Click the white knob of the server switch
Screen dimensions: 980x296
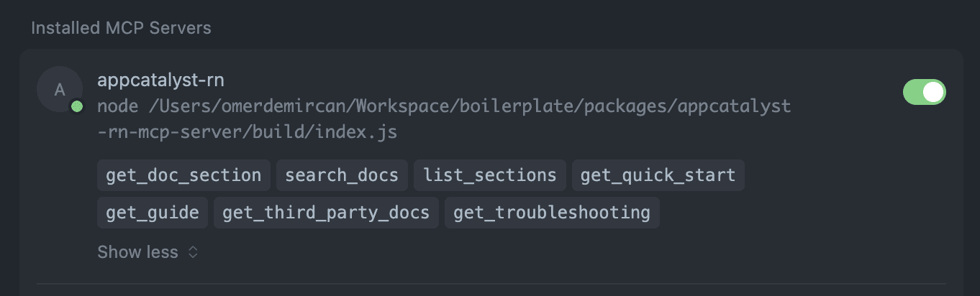tap(933, 92)
